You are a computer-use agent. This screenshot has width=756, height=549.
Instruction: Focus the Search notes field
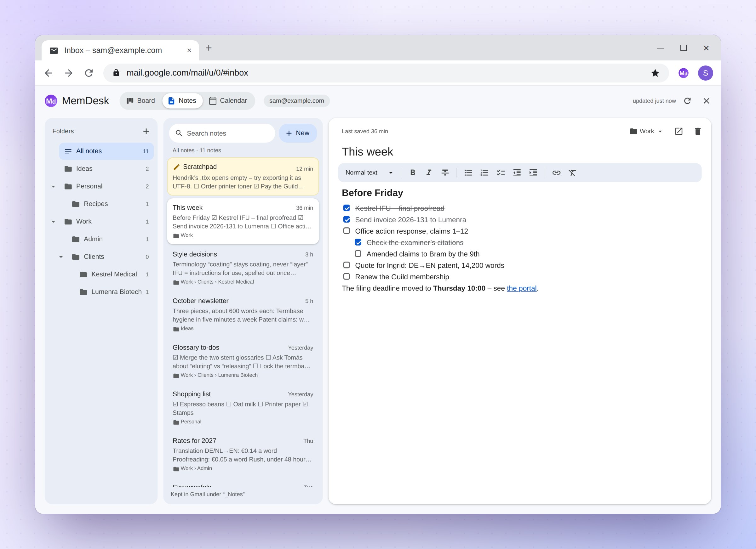(x=222, y=133)
